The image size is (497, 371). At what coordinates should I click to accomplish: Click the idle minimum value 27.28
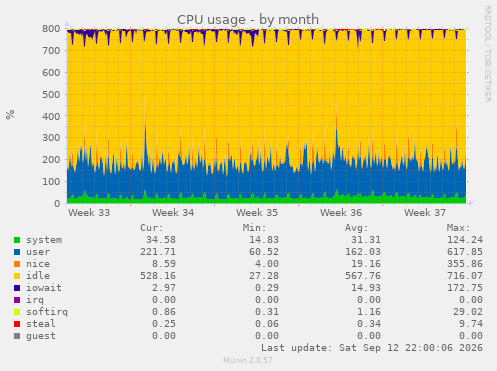tap(263, 276)
